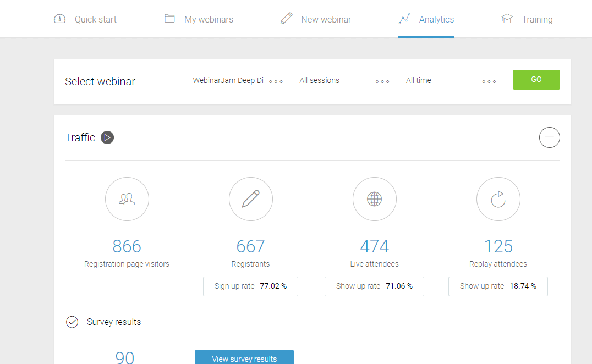Collapse the Traffic panel with minus button
Image resolution: width=592 pixels, height=364 pixels.
click(549, 137)
